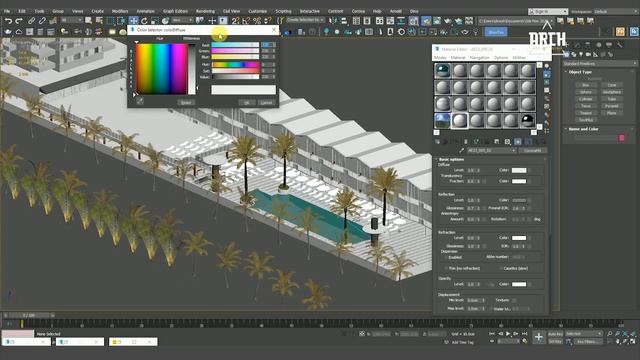
Task: Toggle the Window/Crossing selection mode
Action: [121, 20]
